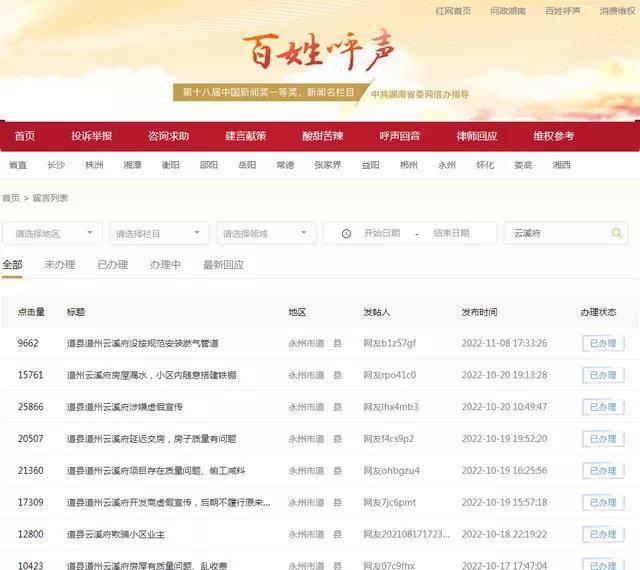Expand the 请选择领域 dropdown
640x570 pixels.
point(265,233)
